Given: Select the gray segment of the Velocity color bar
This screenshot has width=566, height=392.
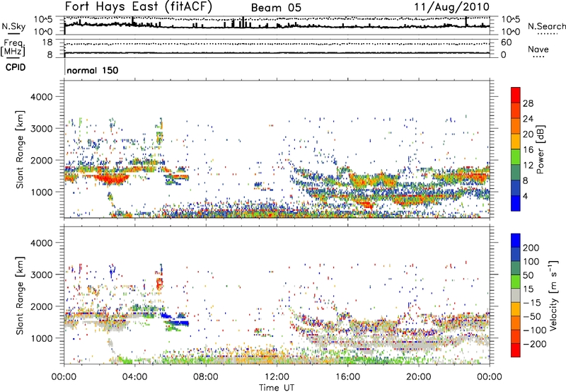Looking at the screenshot, I should coord(516,295).
